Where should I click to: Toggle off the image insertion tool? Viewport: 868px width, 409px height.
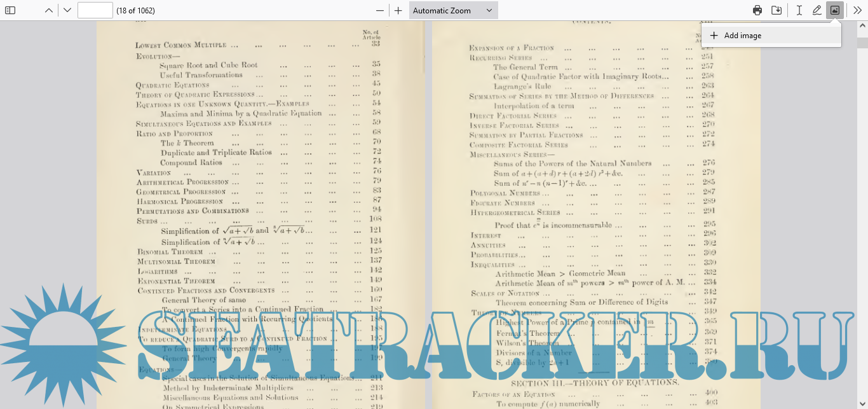(x=835, y=10)
